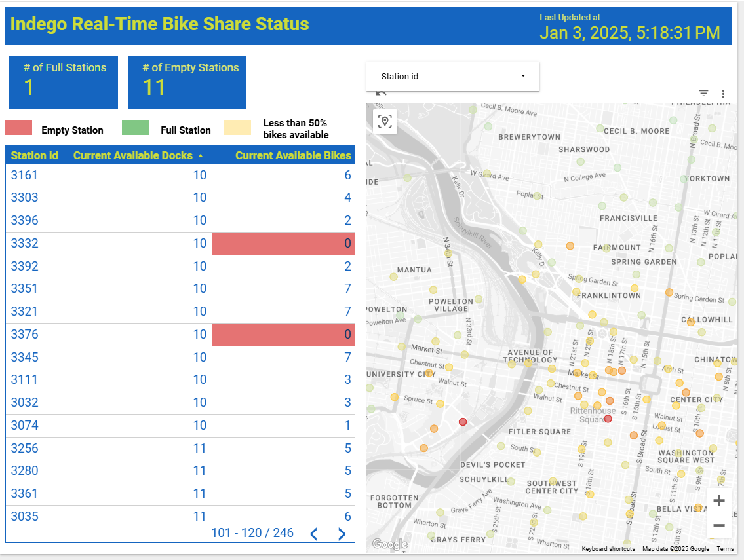Select station row 3376
Screen dimensions: 744x560
[180, 334]
